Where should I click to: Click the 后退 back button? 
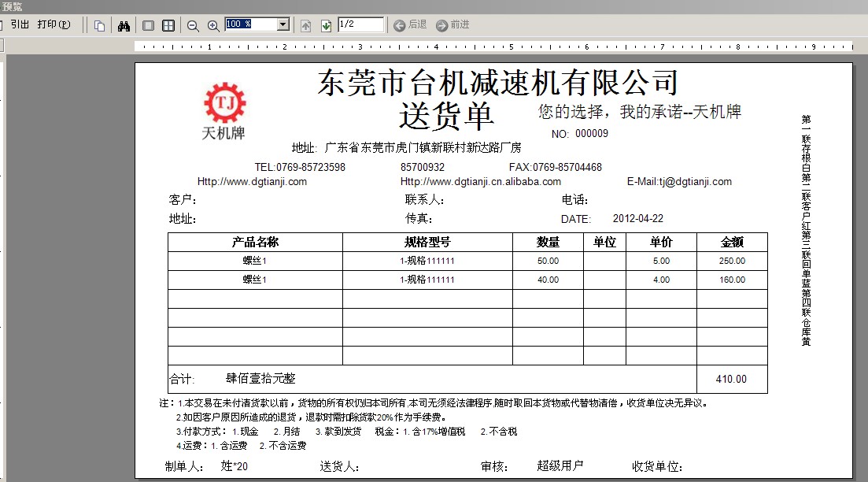[x=410, y=25]
